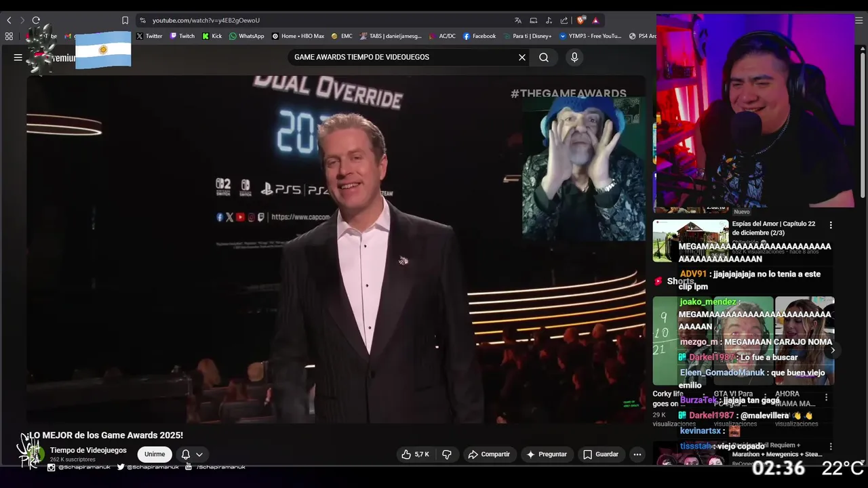Open the Corky life short with dates 9 10 21

682,341
